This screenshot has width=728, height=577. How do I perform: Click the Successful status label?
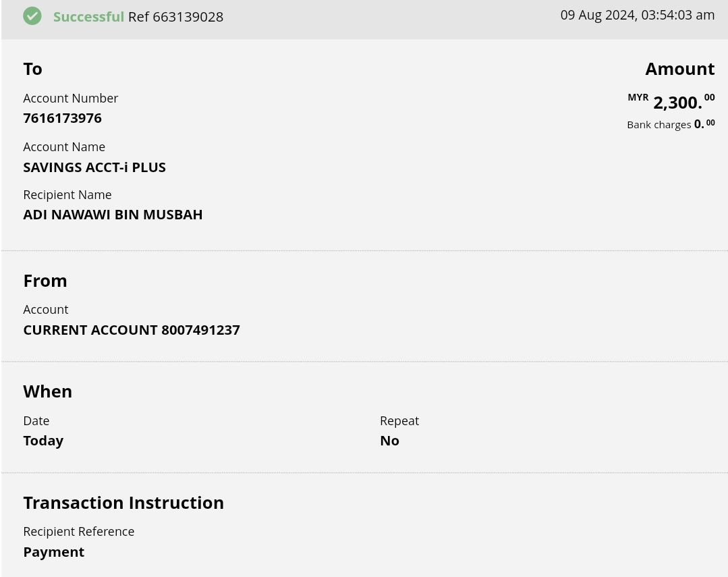(x=88, y=17)
